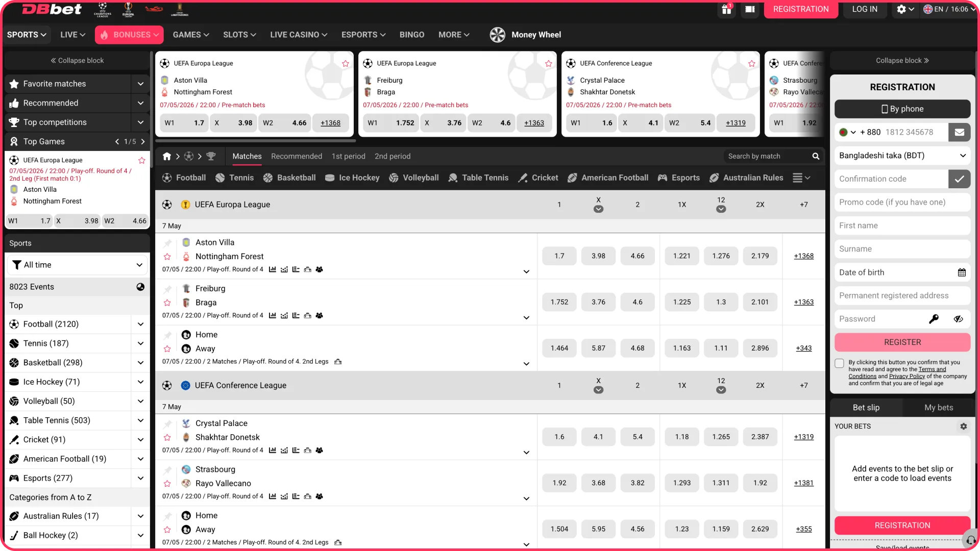The image size is (980, 551).
Task: Open the Cricket sport filter
Action: click(538, 178)
